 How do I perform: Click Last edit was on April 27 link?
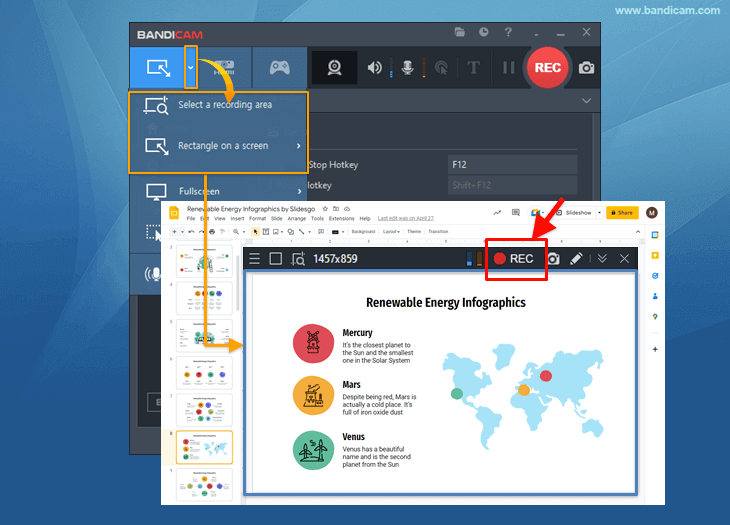point(406,218)
